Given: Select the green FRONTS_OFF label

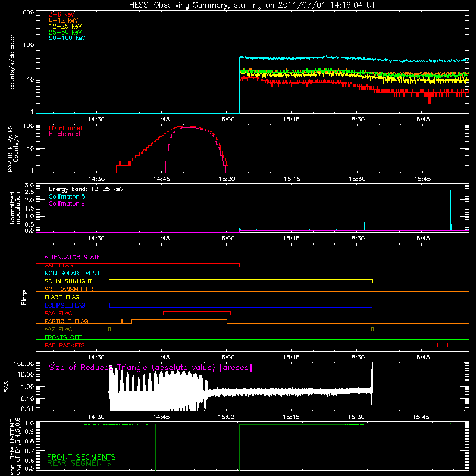Looking at the screenshot, I should coord(63,337).
